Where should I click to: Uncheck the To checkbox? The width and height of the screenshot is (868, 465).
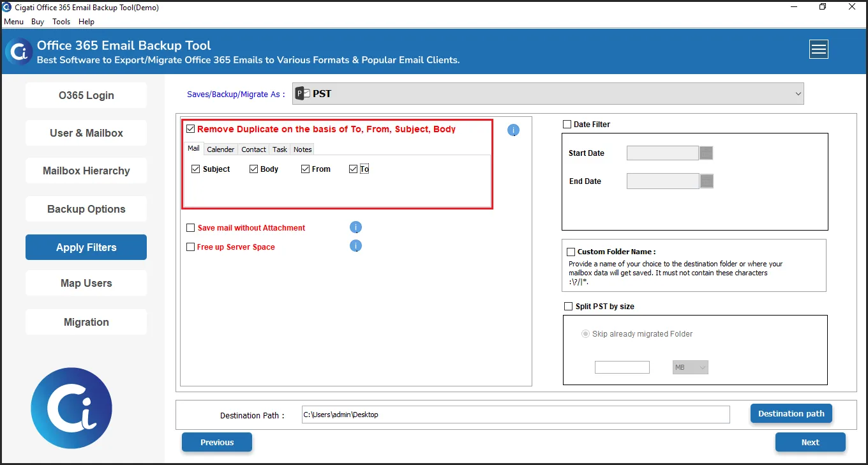point(353,169)
